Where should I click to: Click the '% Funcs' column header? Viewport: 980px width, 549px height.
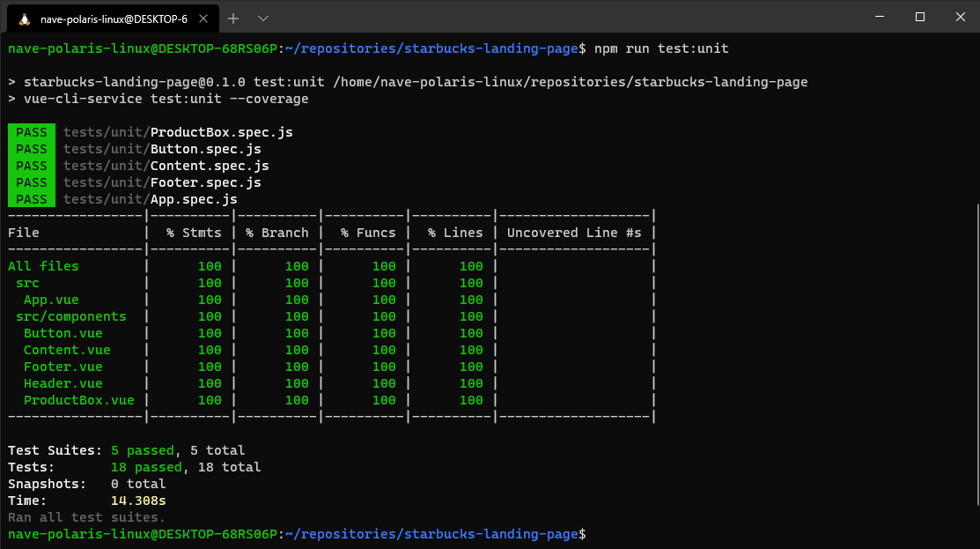click(368, 233)
